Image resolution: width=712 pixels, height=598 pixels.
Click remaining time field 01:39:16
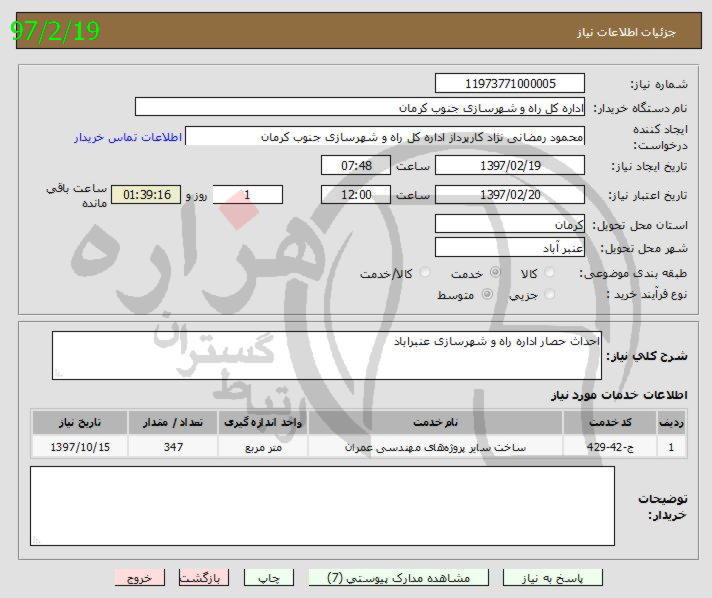click(146, 195)
